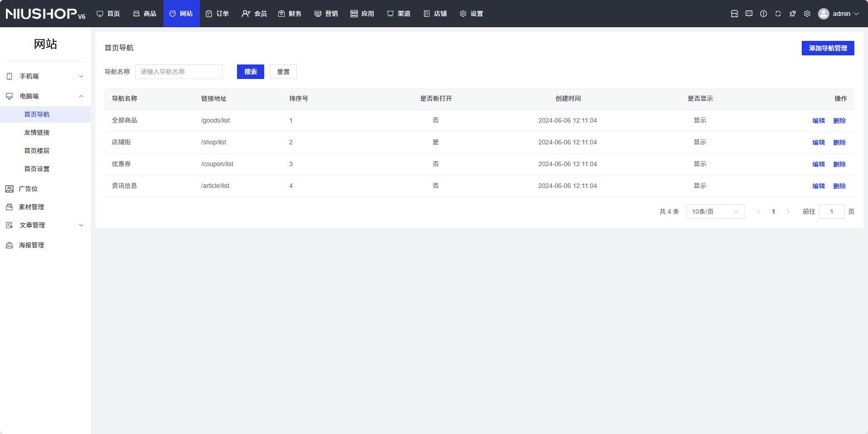The height and width of the screenshot is (434, 868).
Task: Open the message chat bubble icon
Action: 749,14
